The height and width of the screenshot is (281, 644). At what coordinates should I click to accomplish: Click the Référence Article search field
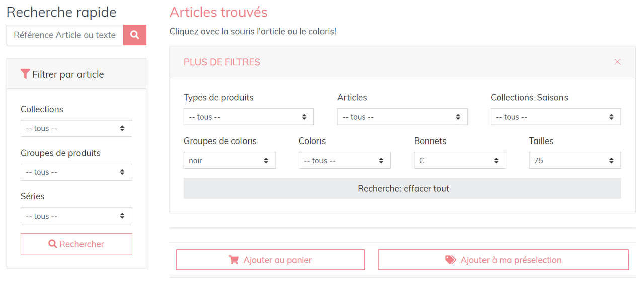tap(65, 35)
